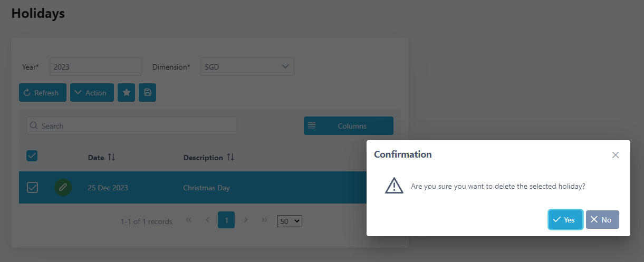The image size is (644, 262).
Task: Sort by Date column arrows
Action: 111,158
